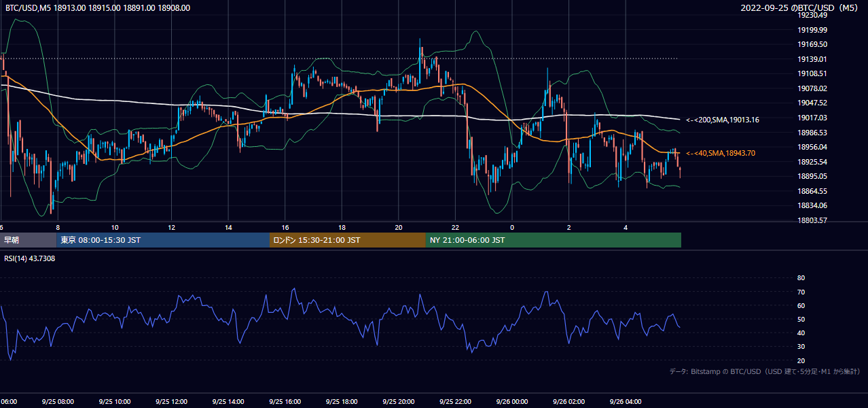Click the 9/25 14:00 time axis label
This screenshot has height=408, width=868.
(x=228, y=402)
